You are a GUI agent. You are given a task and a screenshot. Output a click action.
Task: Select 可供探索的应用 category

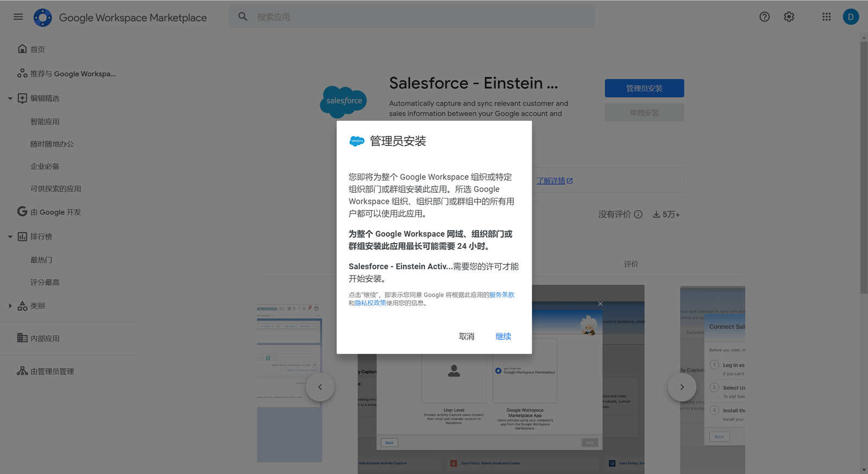pyautogui.click(x=56, y=189)
